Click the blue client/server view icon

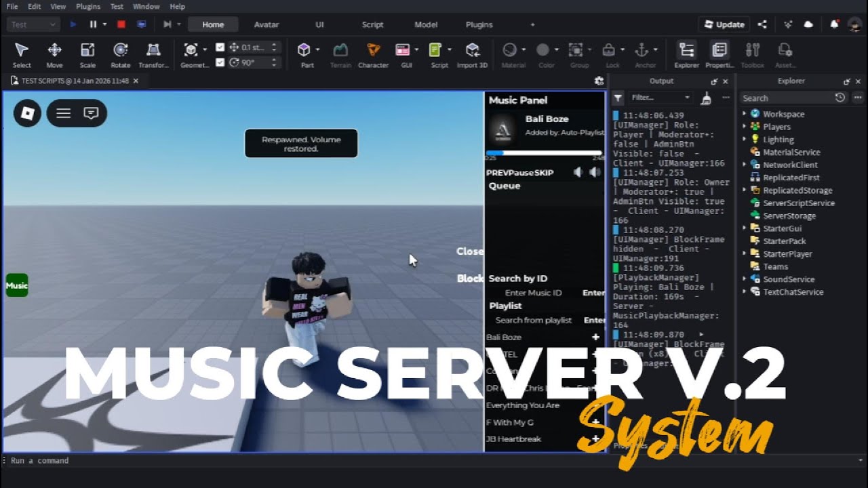click(x=141, y=24)
